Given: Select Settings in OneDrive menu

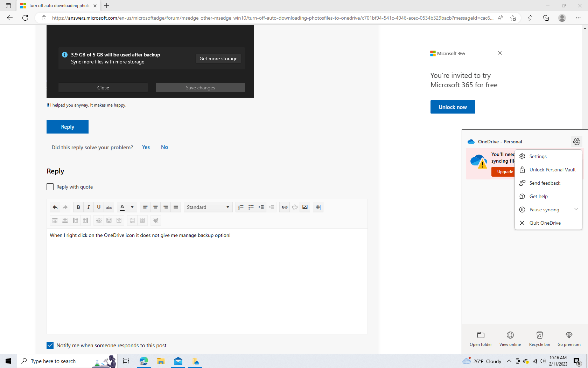Looking at the screenshot, I should point(548,156).
